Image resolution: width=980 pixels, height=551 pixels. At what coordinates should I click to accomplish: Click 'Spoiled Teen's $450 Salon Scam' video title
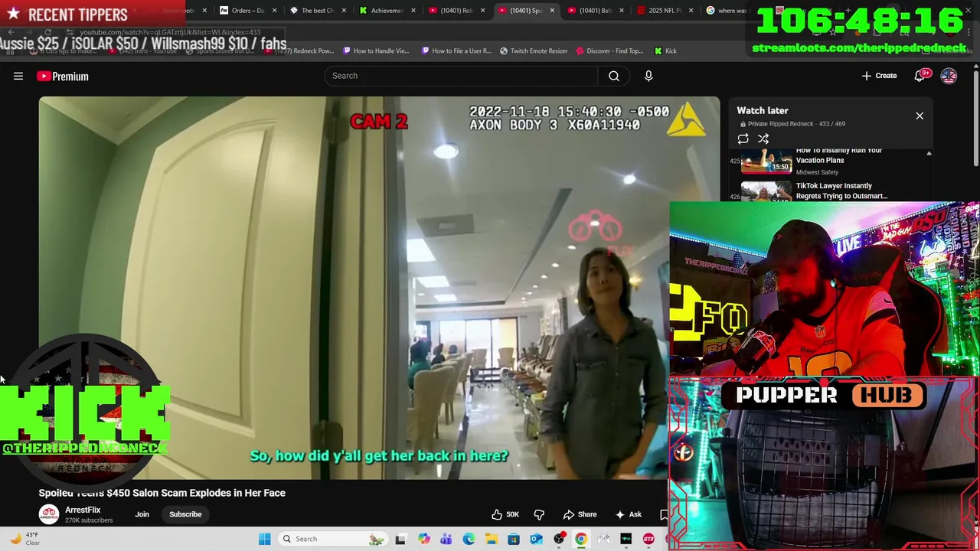click(x=162, y=493)
